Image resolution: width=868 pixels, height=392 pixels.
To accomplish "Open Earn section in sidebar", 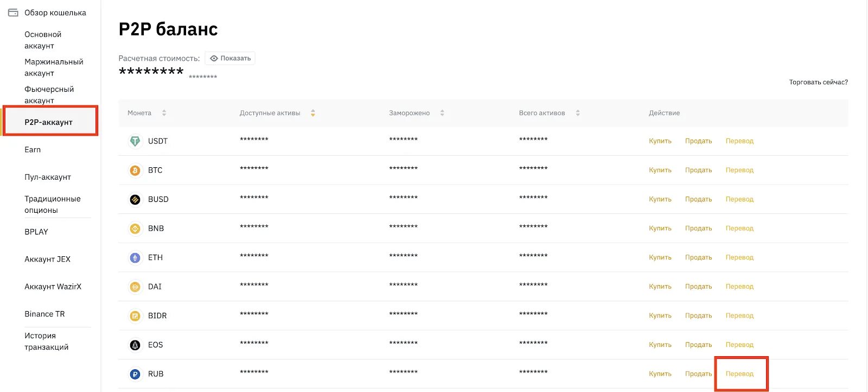I will click(x=33, y=150).
